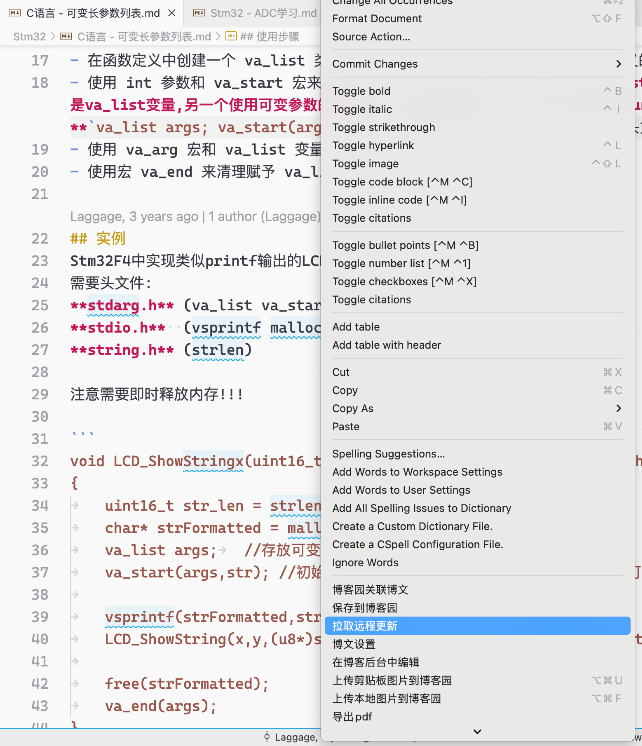Image resolution: width=642 pixels, height=746 pixels.
Task: Click the markdown file icon in breadcrumb
Action: coord(66,37)
